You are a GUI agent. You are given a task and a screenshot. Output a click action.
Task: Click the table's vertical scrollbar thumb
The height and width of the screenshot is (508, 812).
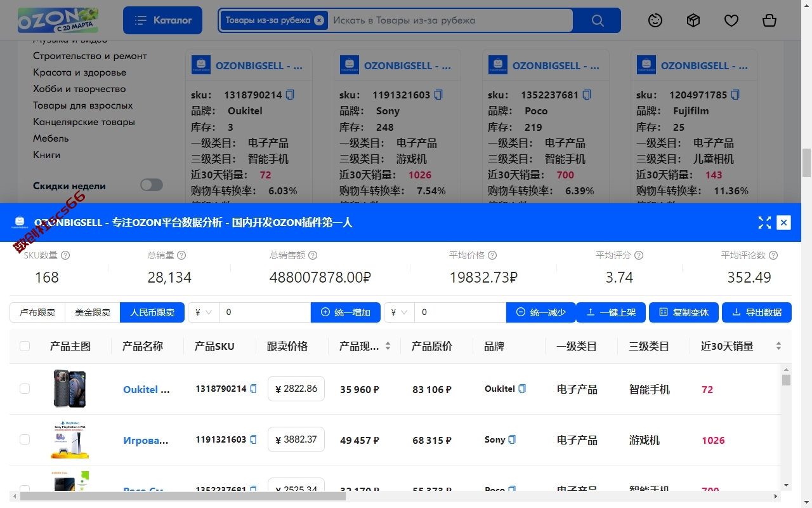(786, 380)
